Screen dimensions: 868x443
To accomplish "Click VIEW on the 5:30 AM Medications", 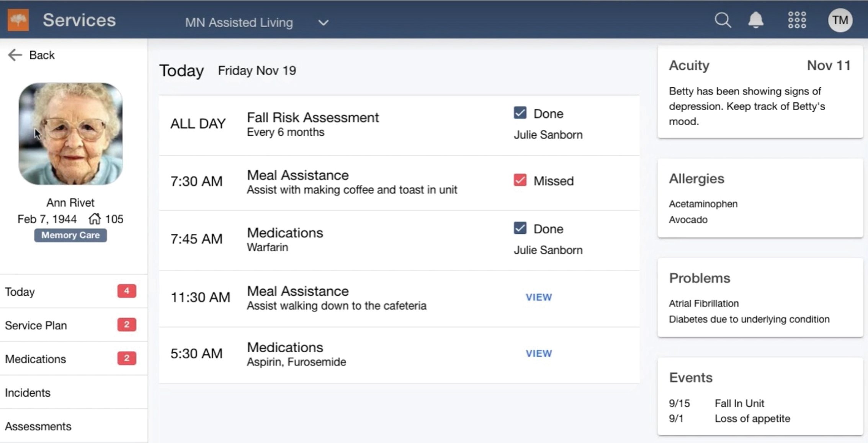I will 538,353.
